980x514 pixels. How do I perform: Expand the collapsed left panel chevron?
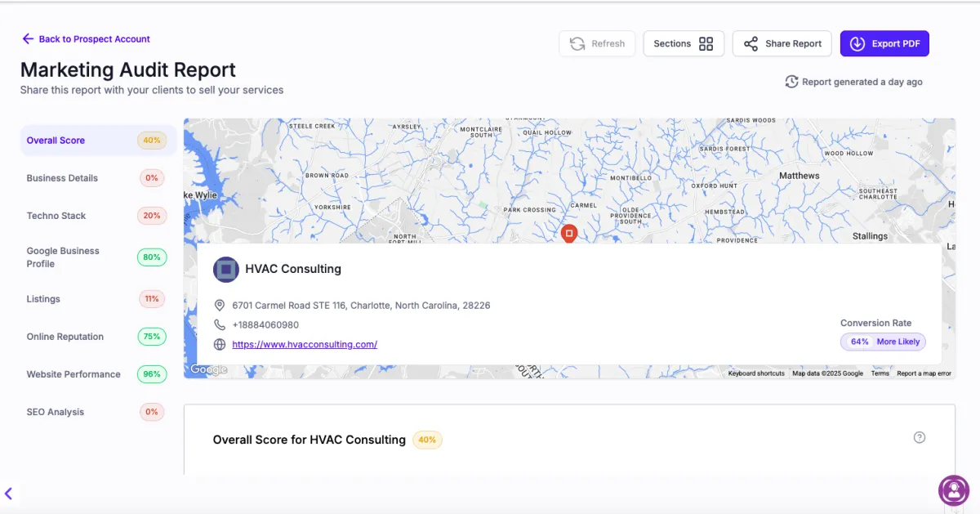coord(8,494)
